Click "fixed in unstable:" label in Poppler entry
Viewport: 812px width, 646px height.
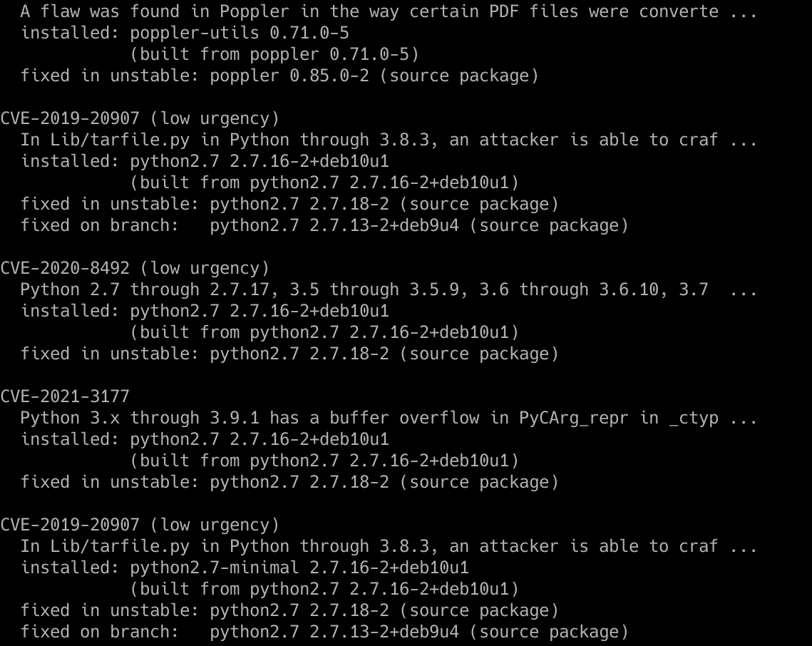click(110, 76)
